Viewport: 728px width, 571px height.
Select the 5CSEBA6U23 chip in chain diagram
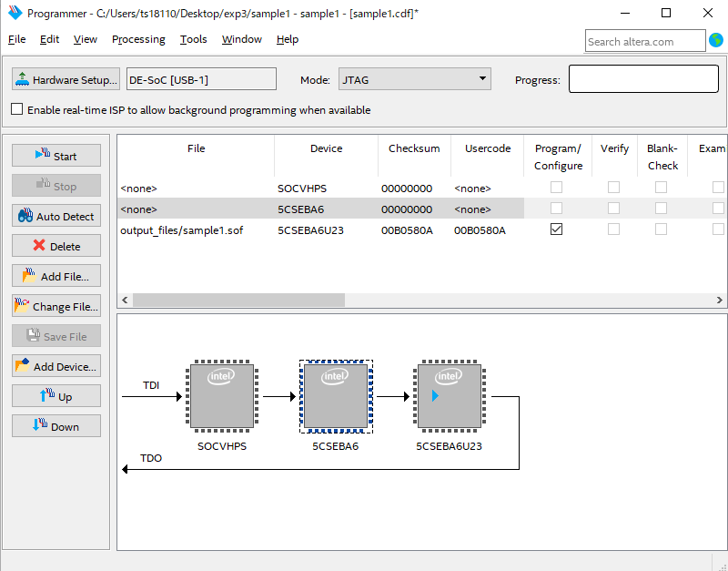click(x=450, y=396)
